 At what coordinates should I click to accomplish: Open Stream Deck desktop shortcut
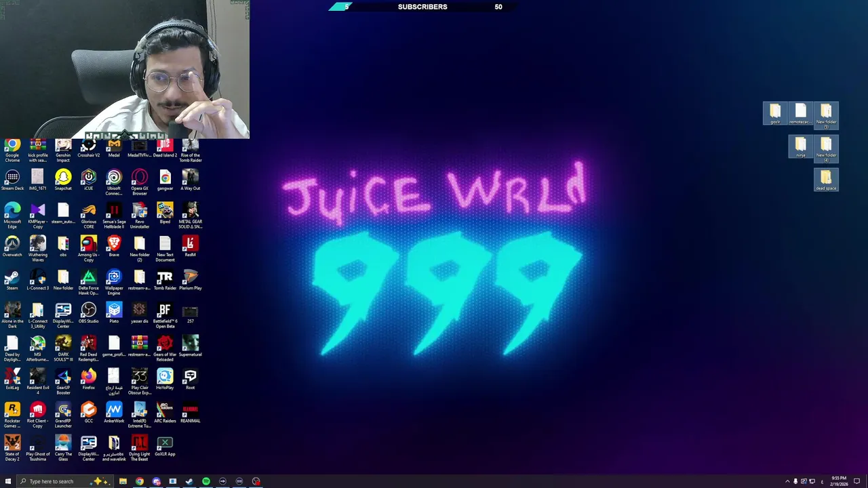12,180
